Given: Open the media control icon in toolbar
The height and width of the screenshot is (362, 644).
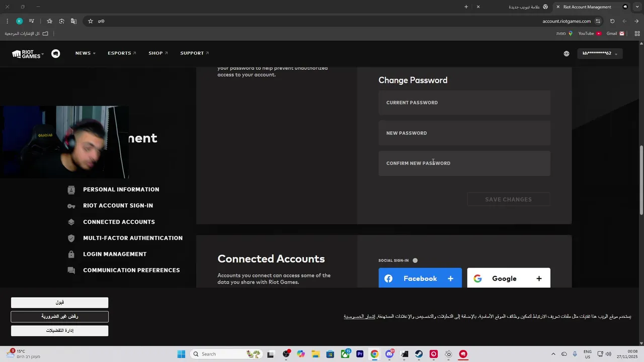Looking at the screenshot, I should coord(31,21).
